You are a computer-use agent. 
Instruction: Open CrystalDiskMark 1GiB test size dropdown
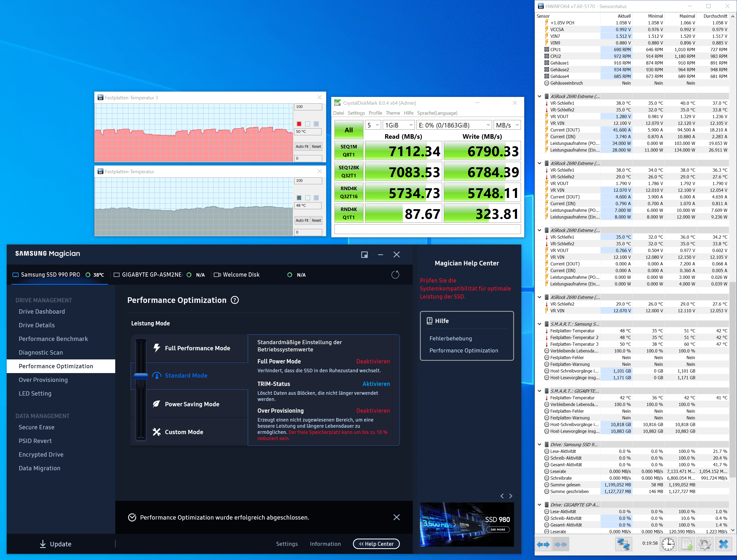tap(399, 125)
